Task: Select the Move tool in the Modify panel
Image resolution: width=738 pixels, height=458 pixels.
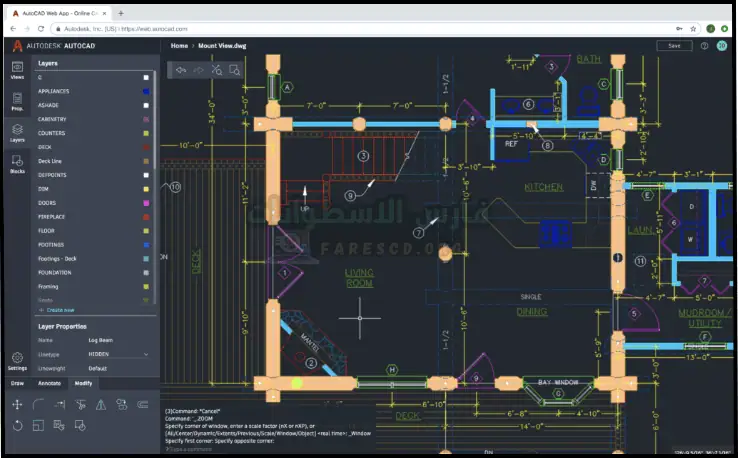Action: 17,405
